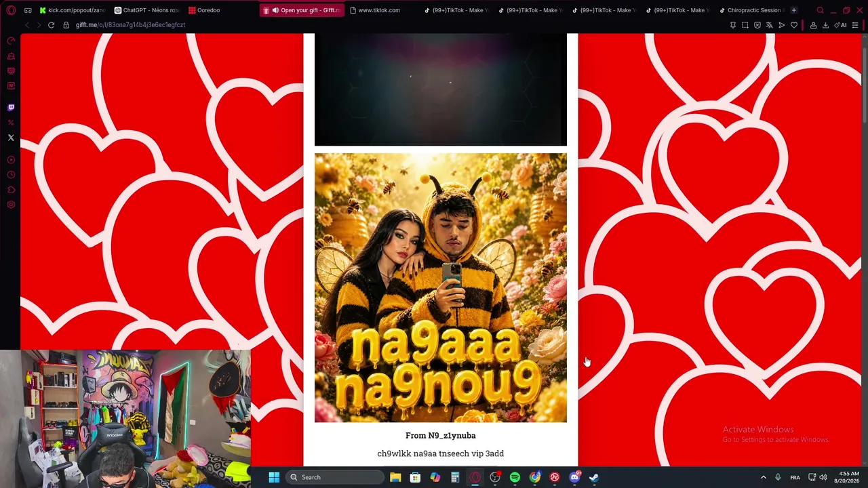
Task: Focus the gifft.me address bar
Action: click(x=130, y=25)
